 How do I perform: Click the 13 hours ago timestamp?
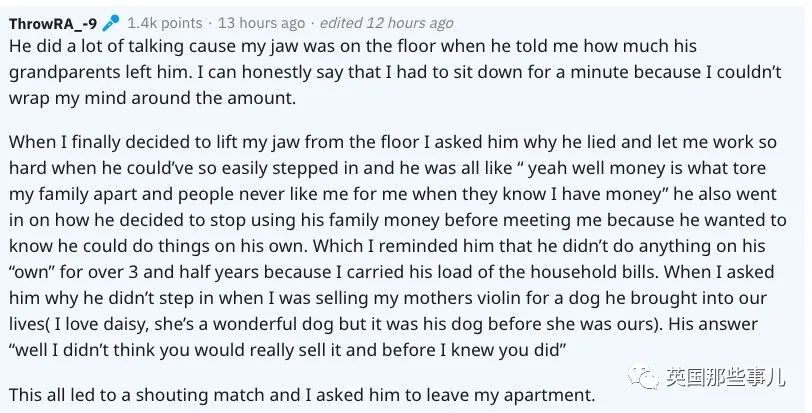coord(262,23)
